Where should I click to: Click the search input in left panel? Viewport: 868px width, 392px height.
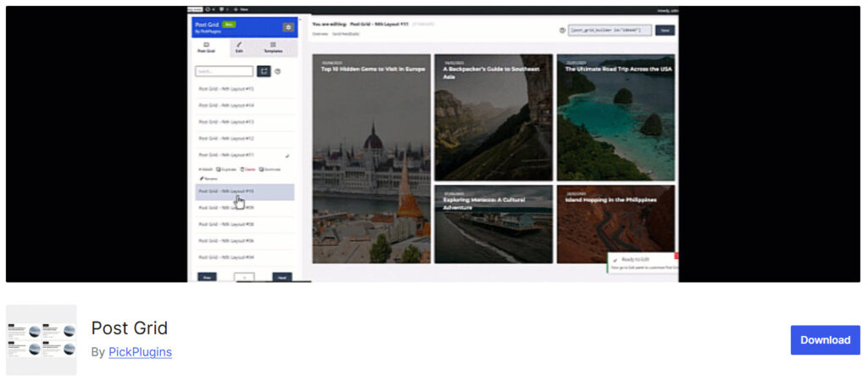(224, 71)
